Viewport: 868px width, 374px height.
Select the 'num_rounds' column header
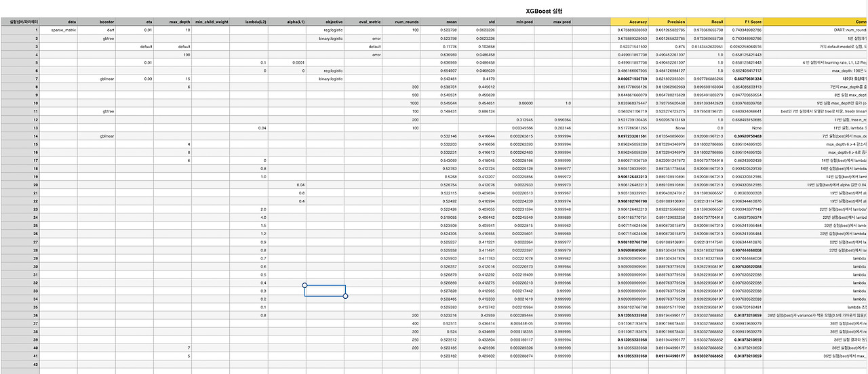pyautogui.click(x=401, y=22)
